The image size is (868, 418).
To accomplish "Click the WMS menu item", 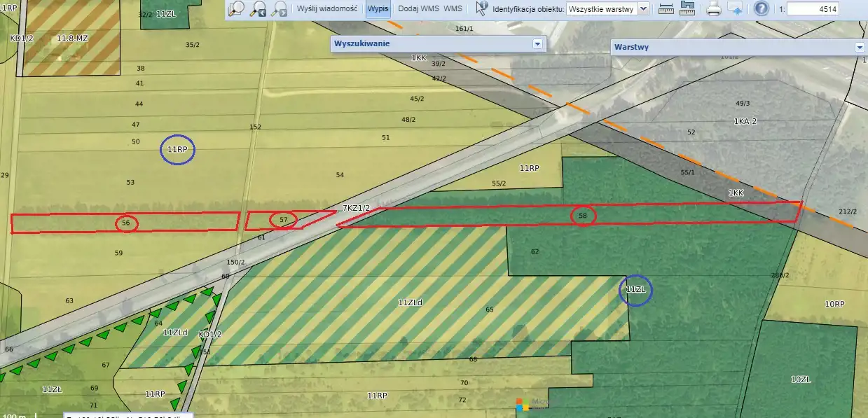I will tap(453, 9).
